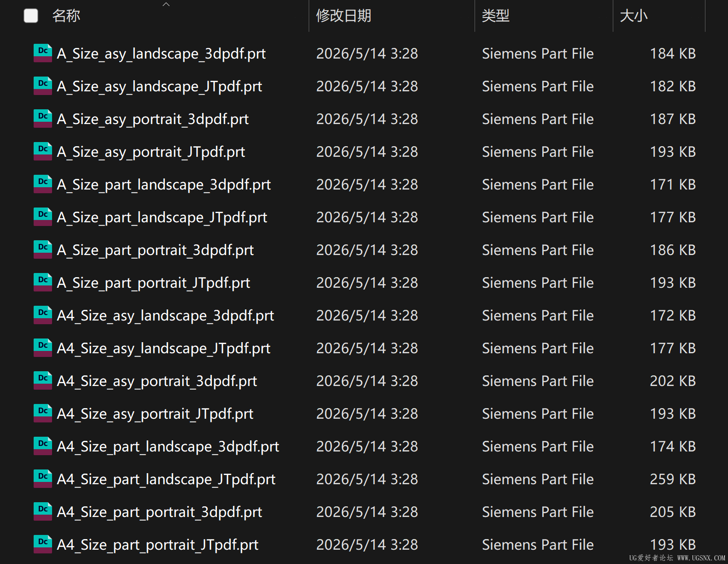Click the 172 KB size value
The height and width of the screenshot is (564, 728).
[673, 315]
